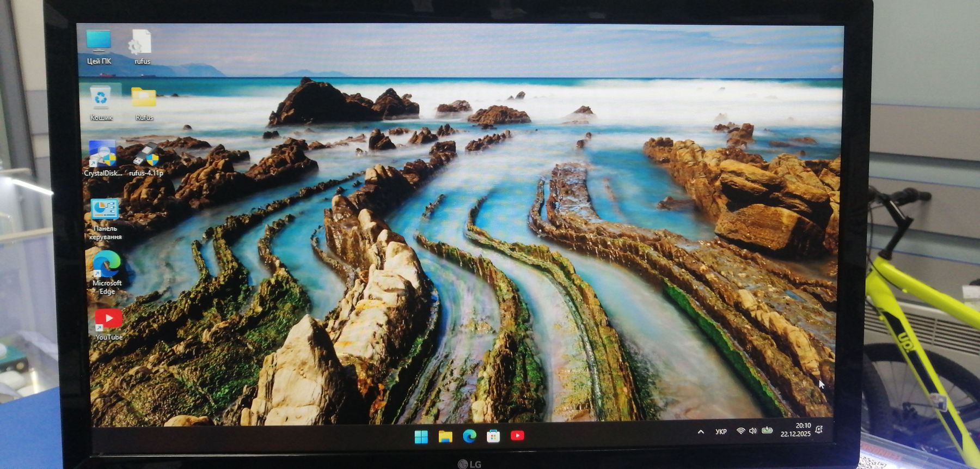
Task: Launch Edge from the taskbar
Action: pyautogui.click(x=469, y=436)
